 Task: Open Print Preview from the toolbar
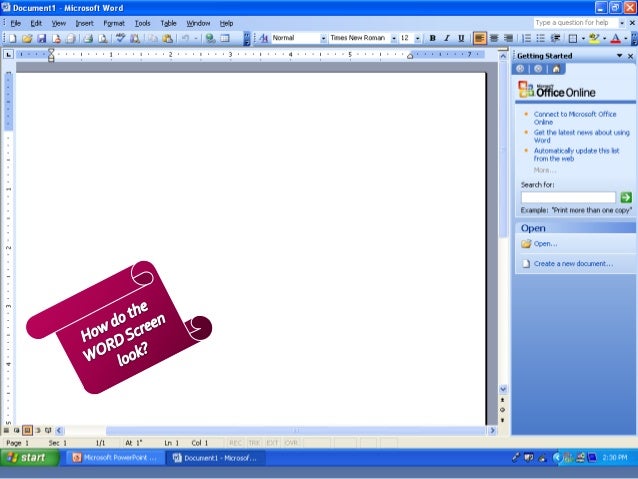[103, 38]
